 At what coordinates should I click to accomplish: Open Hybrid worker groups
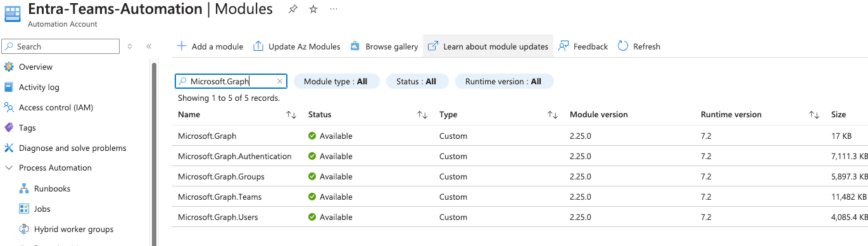click(x=73, y=229)
